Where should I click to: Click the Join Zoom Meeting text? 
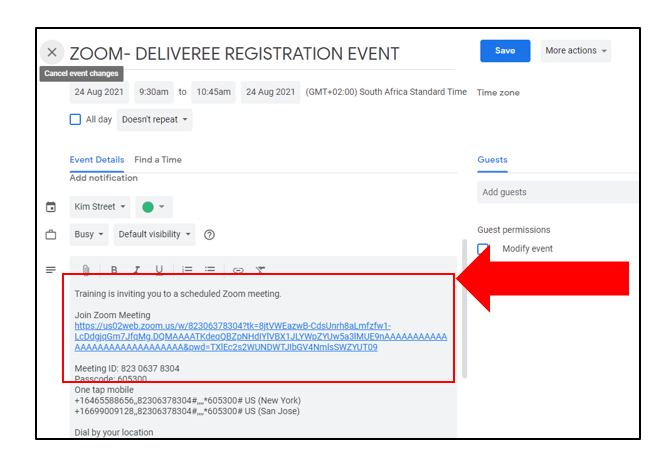coord(112,315)
